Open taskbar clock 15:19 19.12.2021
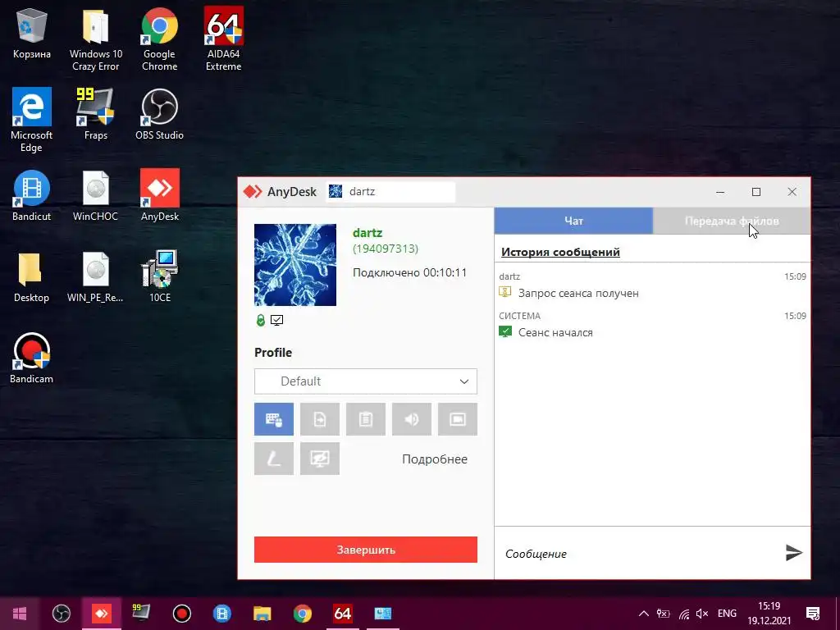The height and width of the screenshot is (630, 840). click(769, 614)
